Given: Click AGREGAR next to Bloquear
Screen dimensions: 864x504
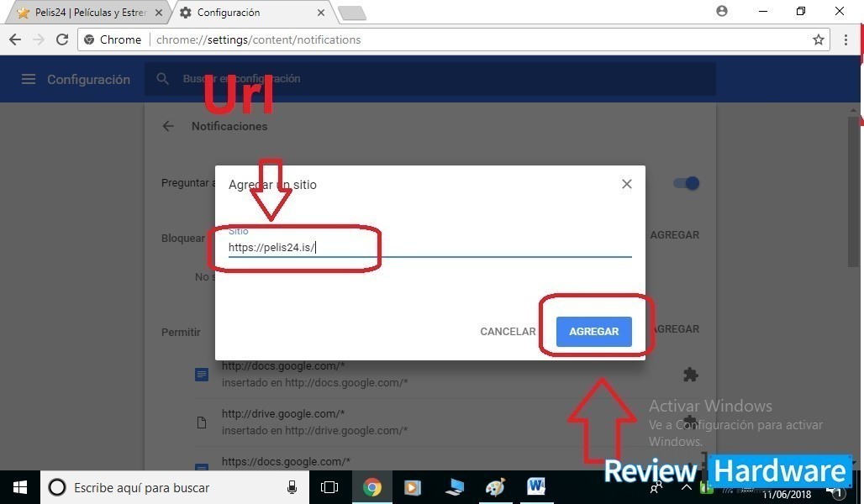Looking at the screenshot, I should click(674, 235).
